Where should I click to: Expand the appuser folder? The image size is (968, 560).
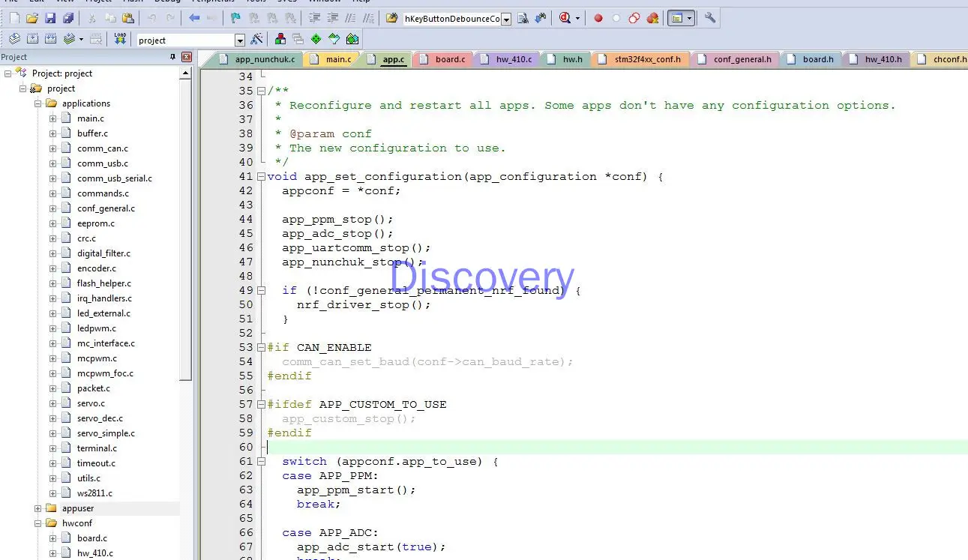38,508
